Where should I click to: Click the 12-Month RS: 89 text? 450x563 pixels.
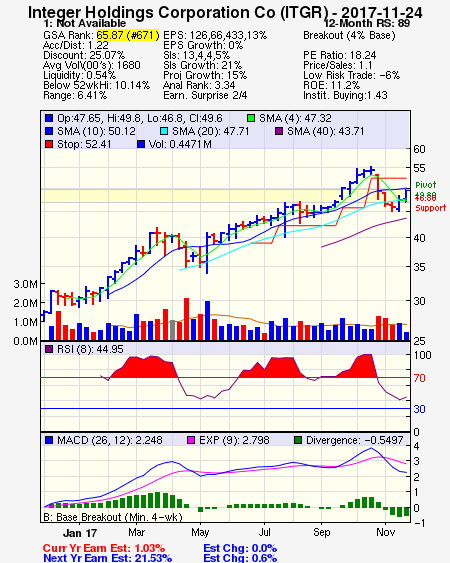point(367,23)
